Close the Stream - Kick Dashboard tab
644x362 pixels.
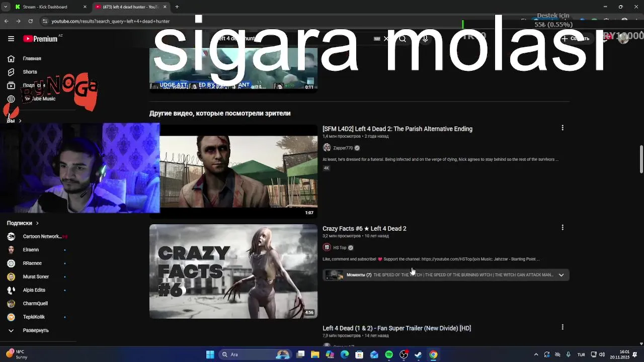point(85,7)
